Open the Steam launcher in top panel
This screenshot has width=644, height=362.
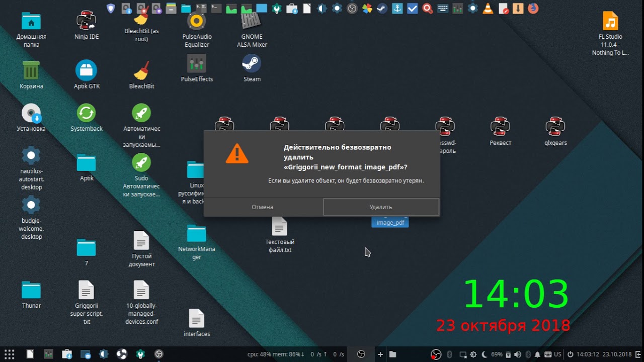point(382,8)
